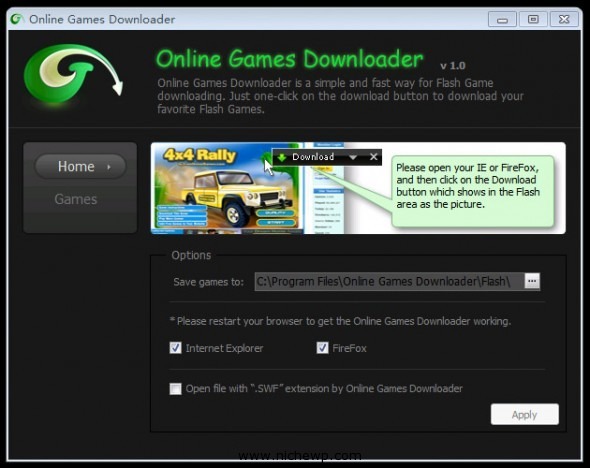Click the 4x4 Rally game thumbnail

click(227, 188)
